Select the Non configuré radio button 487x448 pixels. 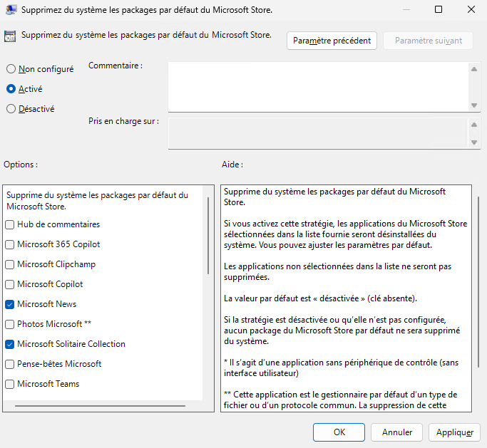[x=11, y=68]
